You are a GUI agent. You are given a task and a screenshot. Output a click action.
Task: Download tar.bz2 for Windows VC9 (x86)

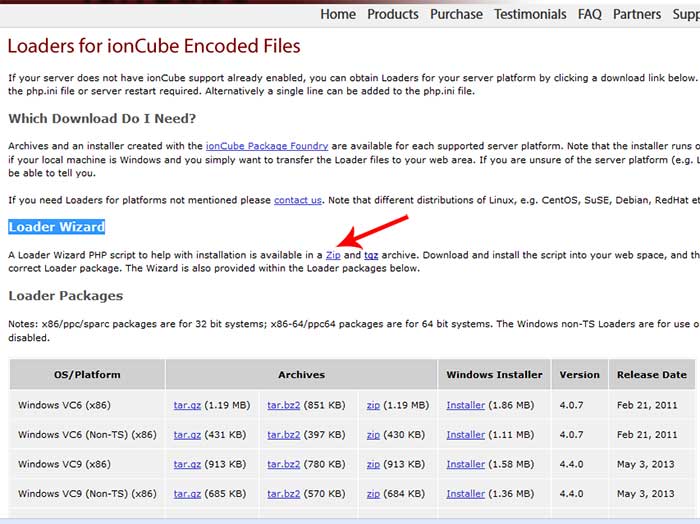pyautogui.click(x=283, y=464)
